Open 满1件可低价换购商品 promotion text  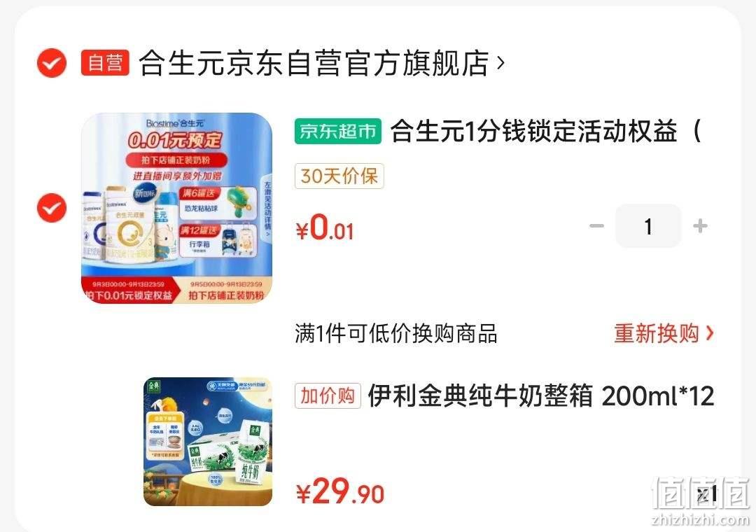pyautogui.click(x=395, y=333)
